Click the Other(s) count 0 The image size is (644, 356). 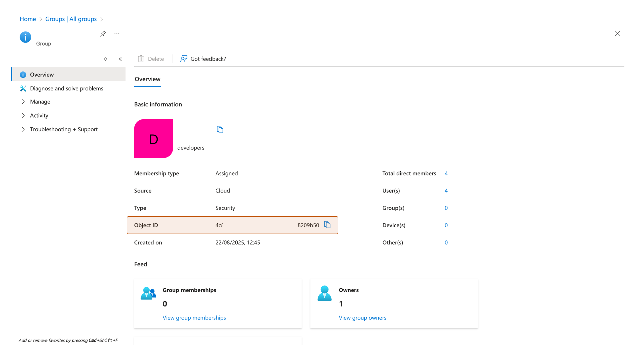point(446,242)
